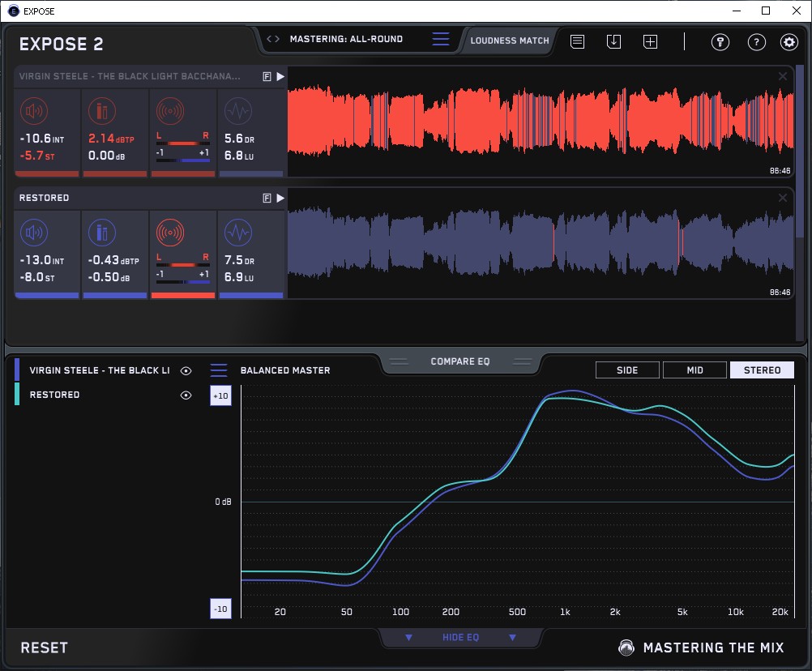
Task: Open the help question mark icon
Action: [756, 42]
